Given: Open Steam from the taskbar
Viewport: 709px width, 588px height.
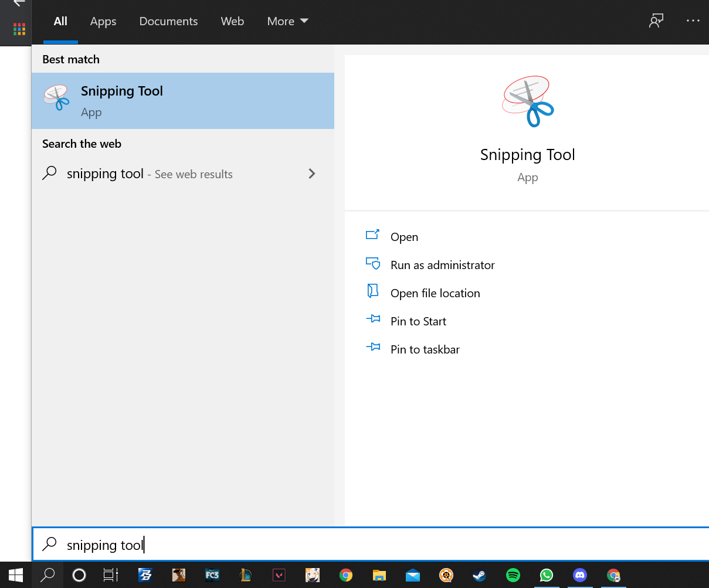Looking at the screenshot, I should point(480,575).
